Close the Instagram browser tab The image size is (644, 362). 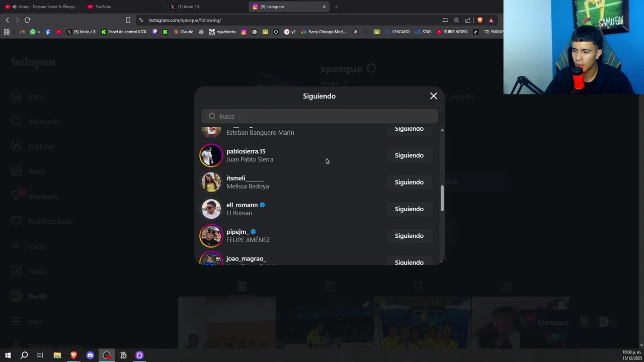(324, 7)
